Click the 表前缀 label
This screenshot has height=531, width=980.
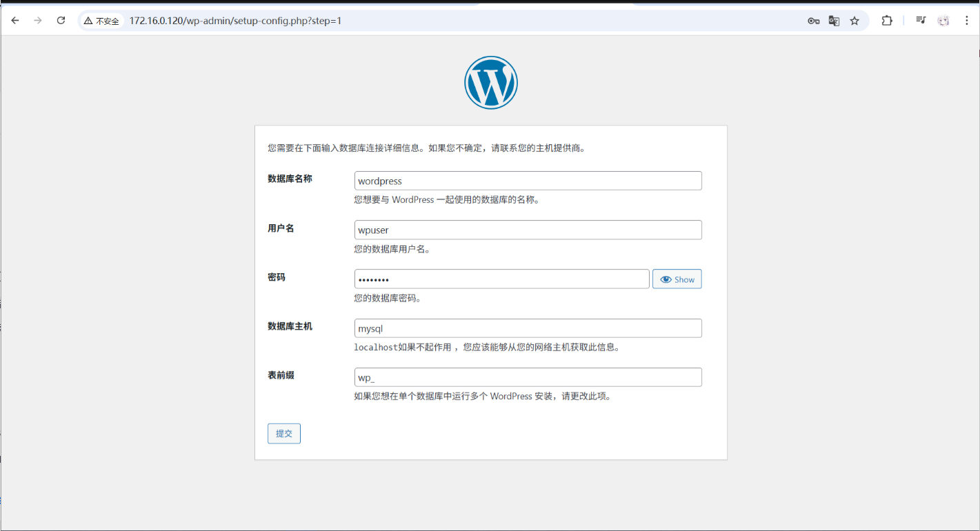pos(281,375)
